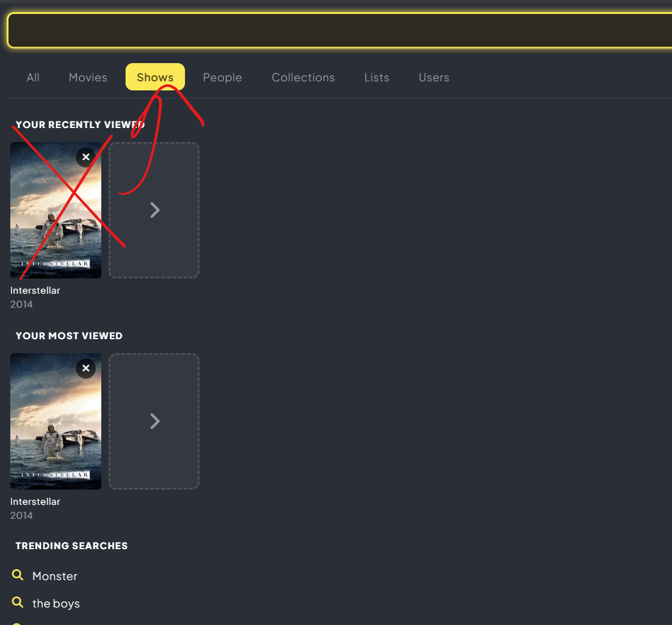672x625 pixels.
Task: Click the search icon beside Monster
Action: [x=18, y=575]
